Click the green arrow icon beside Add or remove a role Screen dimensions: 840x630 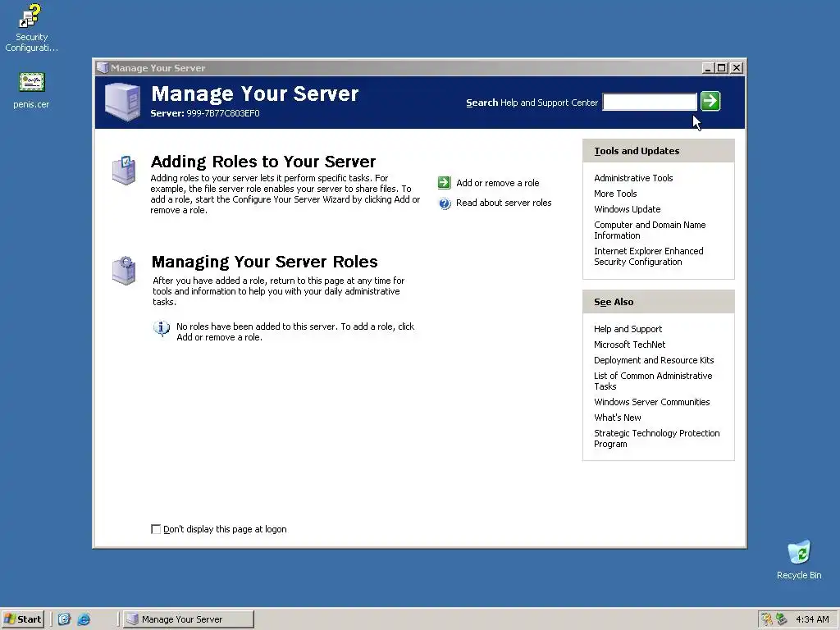click(444, 183)
